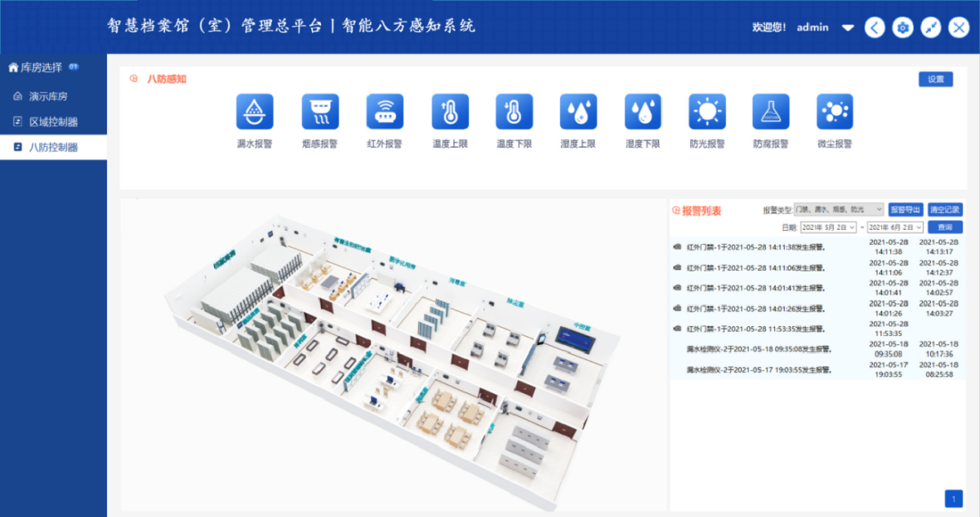Click the 温度上限 temperature upper limit icon
Viewport: 980px width, 517px height.
click(x=450, y=111)
